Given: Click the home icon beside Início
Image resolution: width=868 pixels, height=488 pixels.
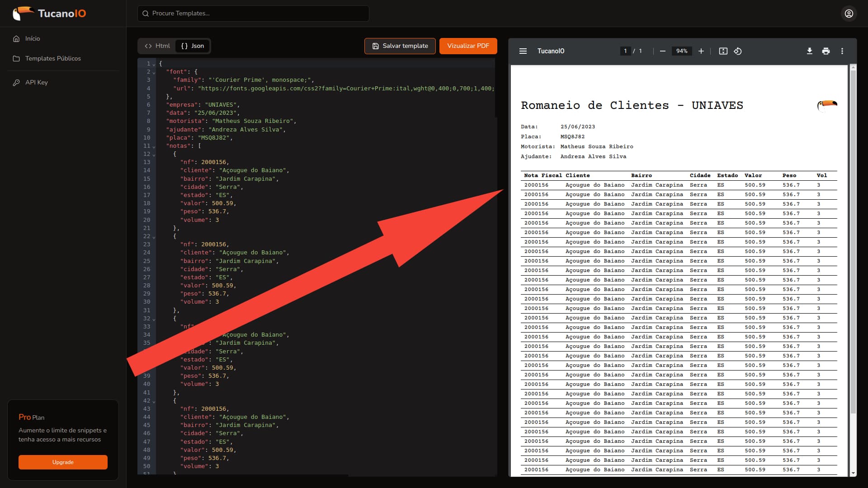Looking at the screenshot, I should (x=16, y=39).
